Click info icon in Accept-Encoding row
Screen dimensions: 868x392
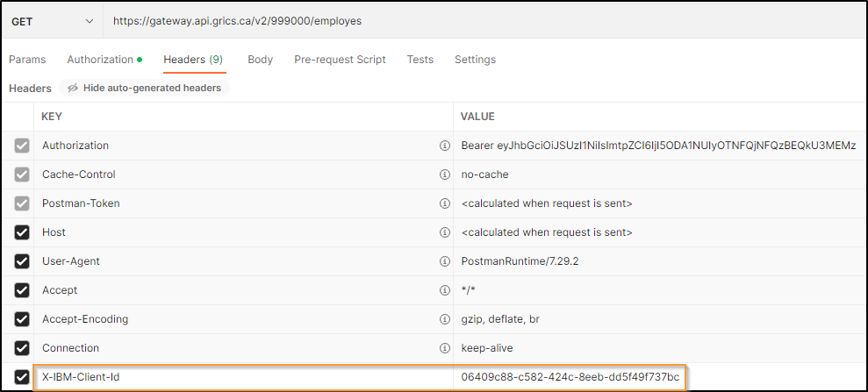pyautogui.click(x=444, y=319)
